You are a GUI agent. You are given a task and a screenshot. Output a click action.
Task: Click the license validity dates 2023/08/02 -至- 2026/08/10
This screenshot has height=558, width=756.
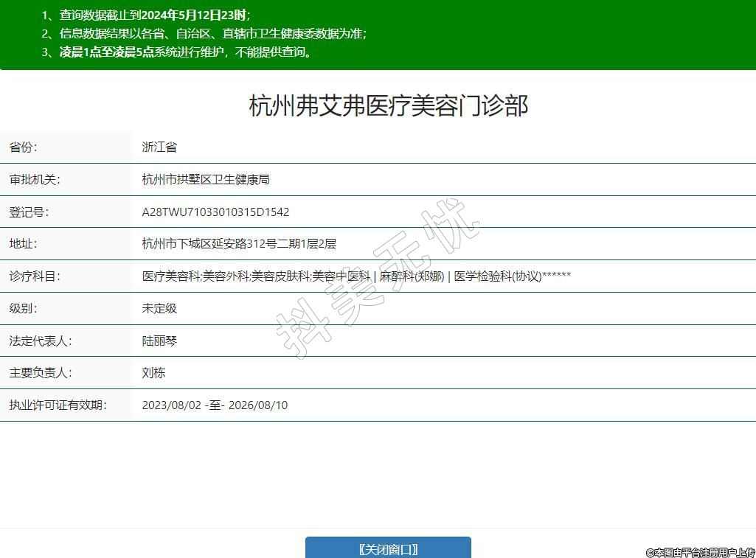[x=215, y=405]
